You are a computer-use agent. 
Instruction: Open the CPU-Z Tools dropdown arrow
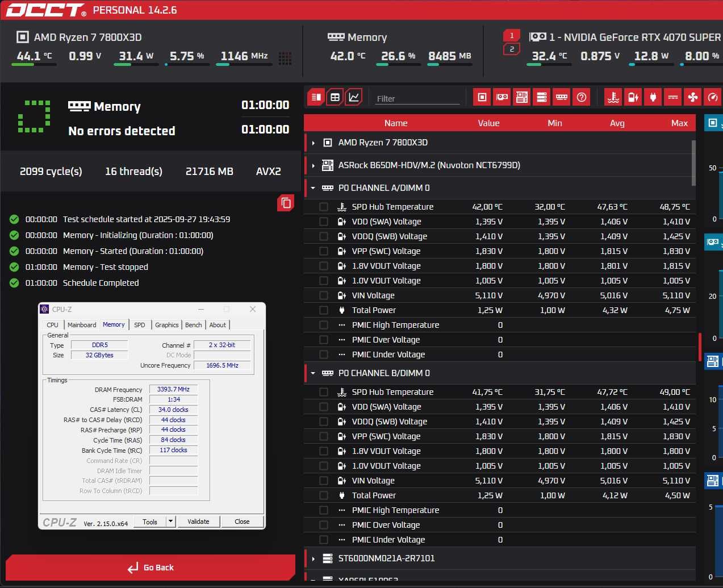(x=170, y=522)
